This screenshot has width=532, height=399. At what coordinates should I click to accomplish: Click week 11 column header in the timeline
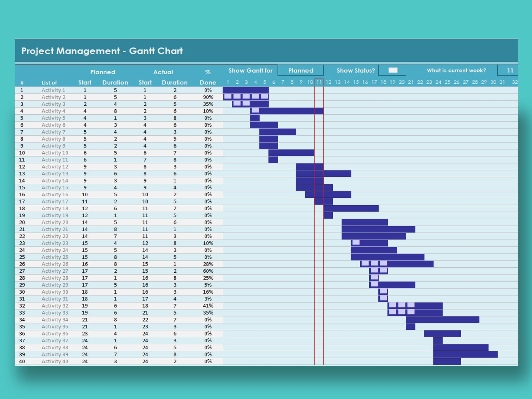pyautogui.click(x=319, y=82)
